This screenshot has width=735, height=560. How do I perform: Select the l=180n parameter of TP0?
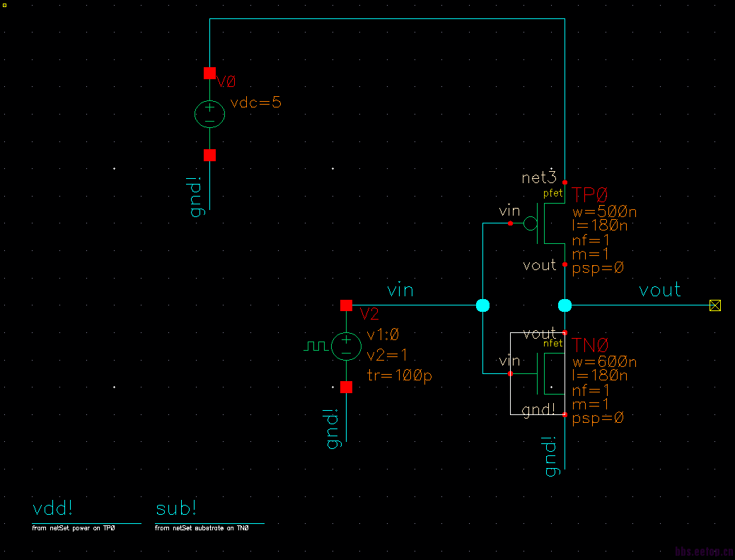coord(600,226)
